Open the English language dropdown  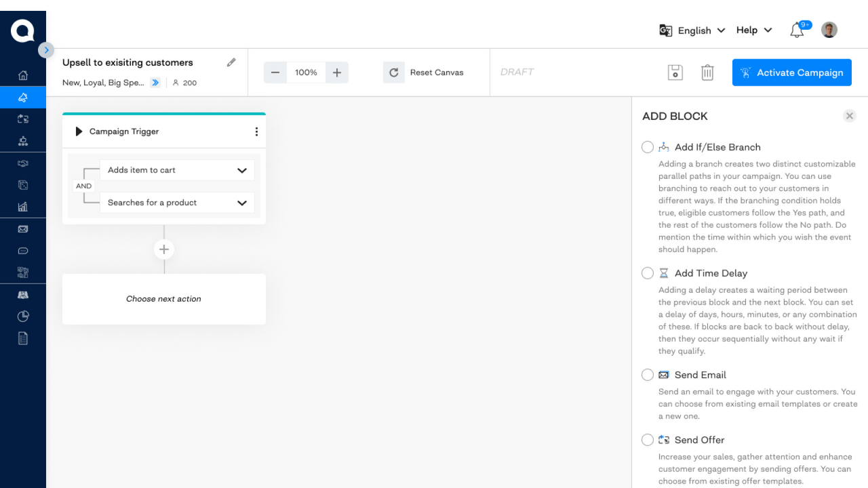701,30
